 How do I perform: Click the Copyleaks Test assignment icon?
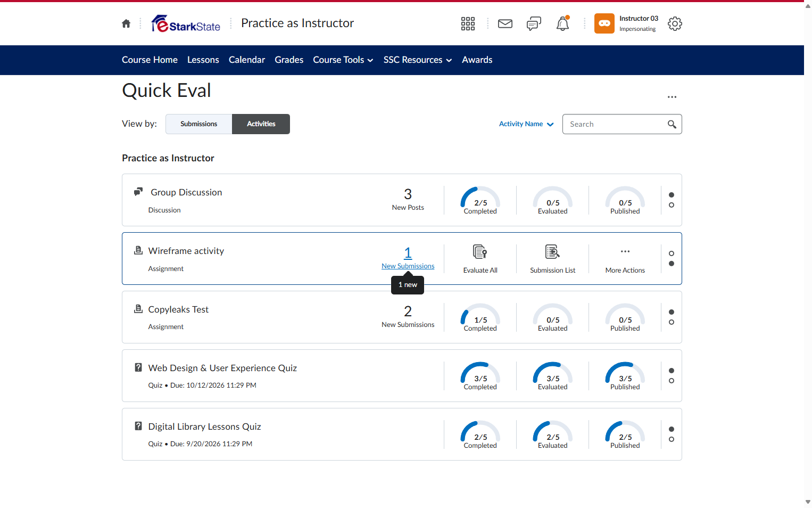coord(138,309)
